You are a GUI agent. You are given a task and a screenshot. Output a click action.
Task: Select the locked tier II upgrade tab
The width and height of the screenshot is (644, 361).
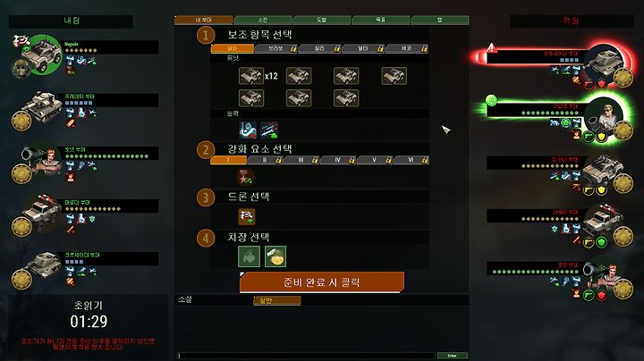265,160
